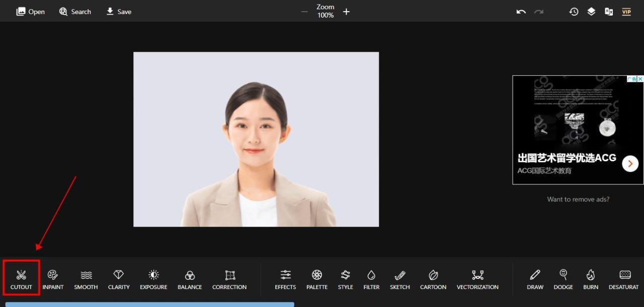This screenshot has width=644, height=307.
Task: Decrease zoom with the minus button
Action: coord(304,12)
